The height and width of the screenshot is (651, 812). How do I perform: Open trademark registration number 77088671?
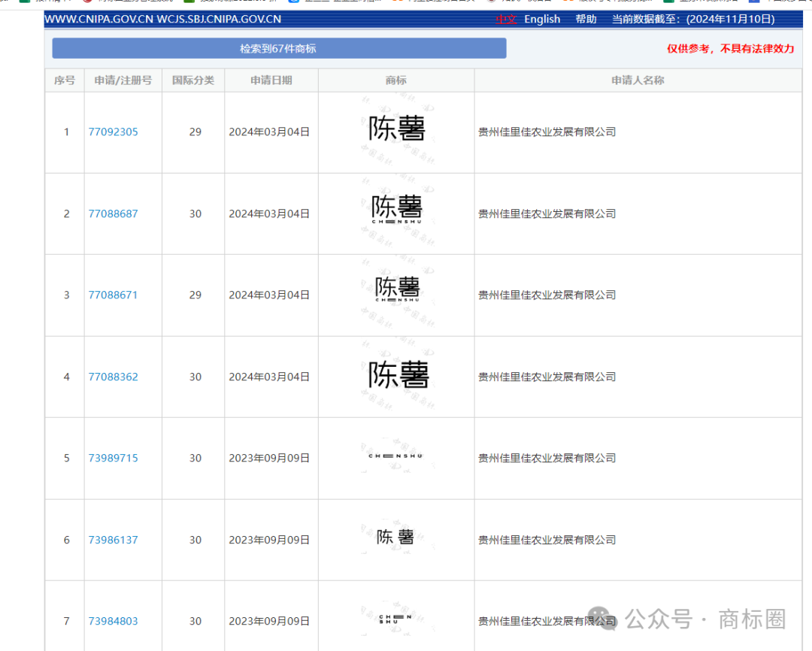click(113, 295)
